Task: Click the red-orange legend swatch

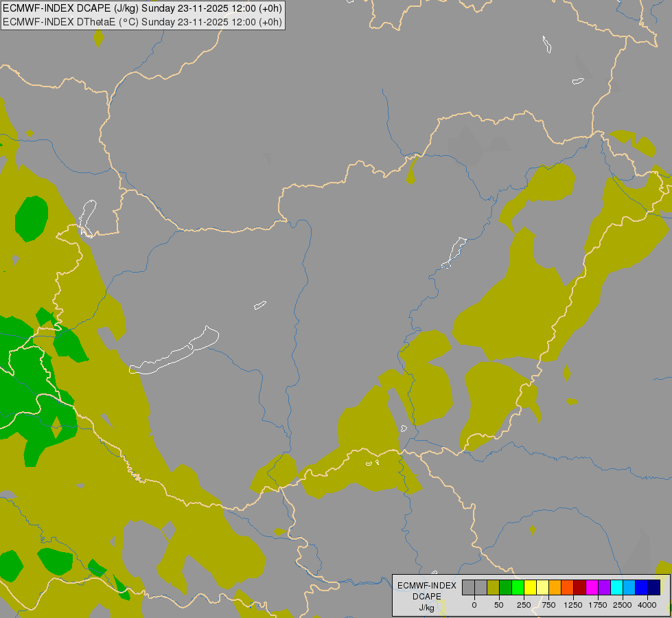Action: tap(568, 588)
